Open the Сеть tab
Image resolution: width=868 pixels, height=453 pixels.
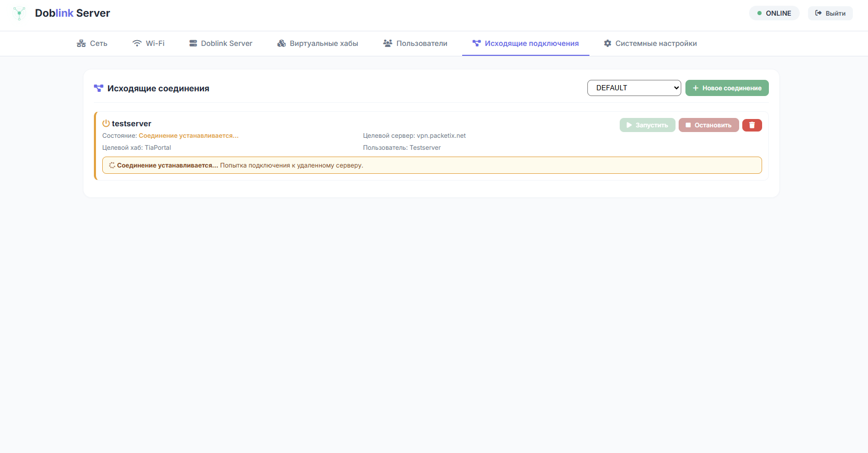92,43
